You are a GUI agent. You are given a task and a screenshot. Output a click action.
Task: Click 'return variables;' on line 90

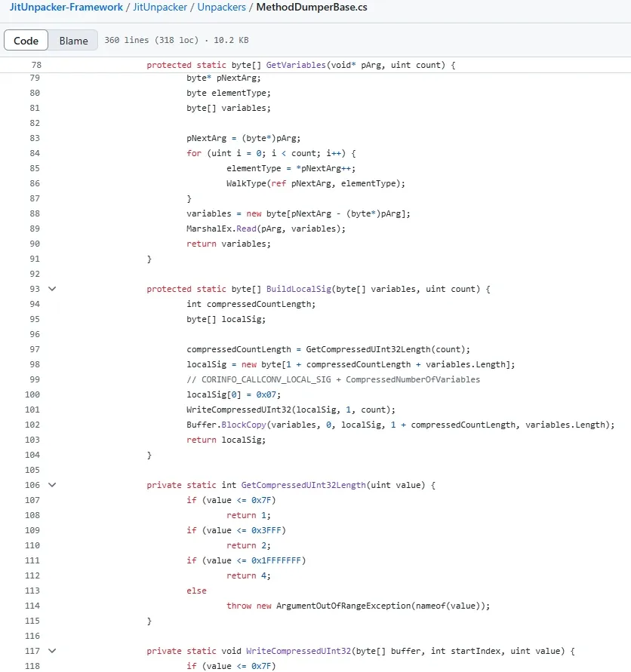pyautogui.click(x=229, y=244)
